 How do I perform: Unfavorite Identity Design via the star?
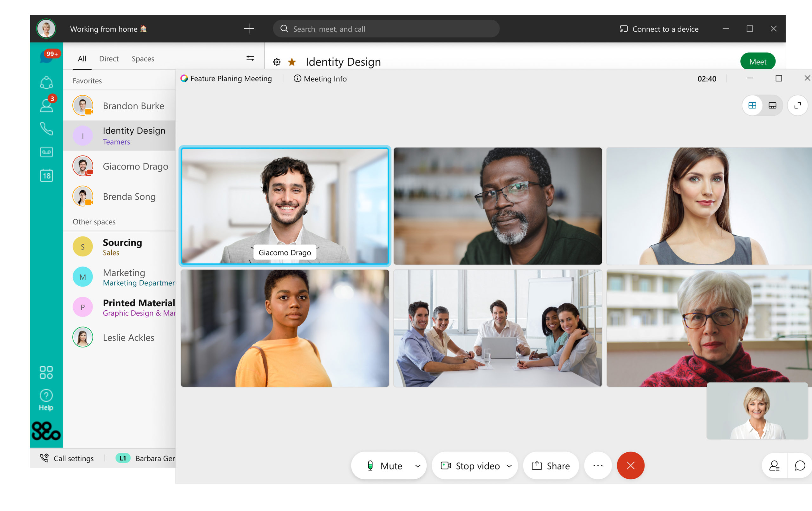click(291, 62)
